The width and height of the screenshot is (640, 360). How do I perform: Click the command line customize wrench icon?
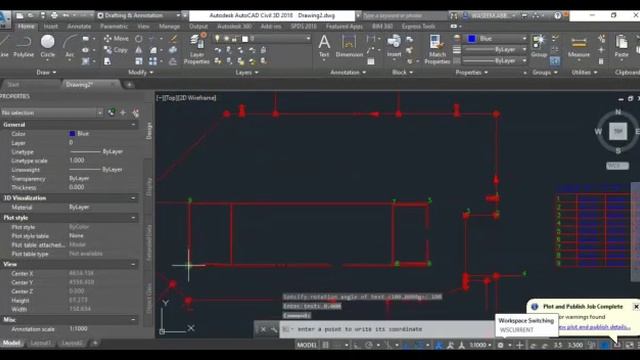tap(273, 329)
